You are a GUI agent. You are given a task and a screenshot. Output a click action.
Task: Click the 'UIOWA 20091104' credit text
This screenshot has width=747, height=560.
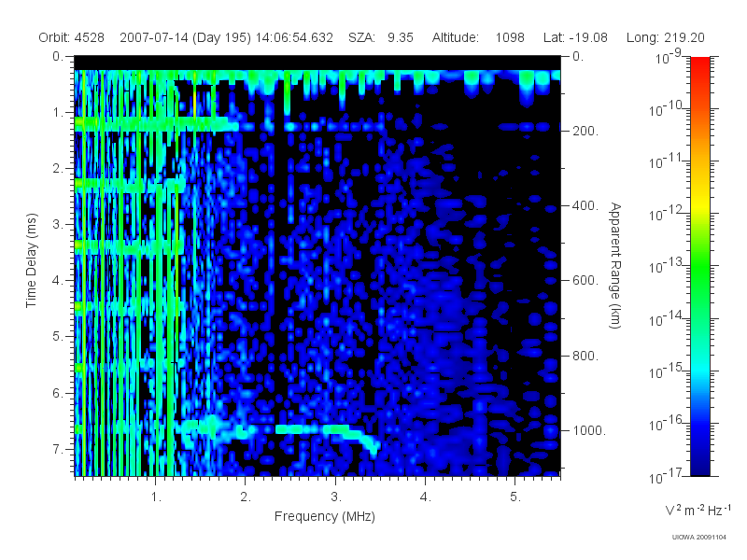(x=698, y=538)
